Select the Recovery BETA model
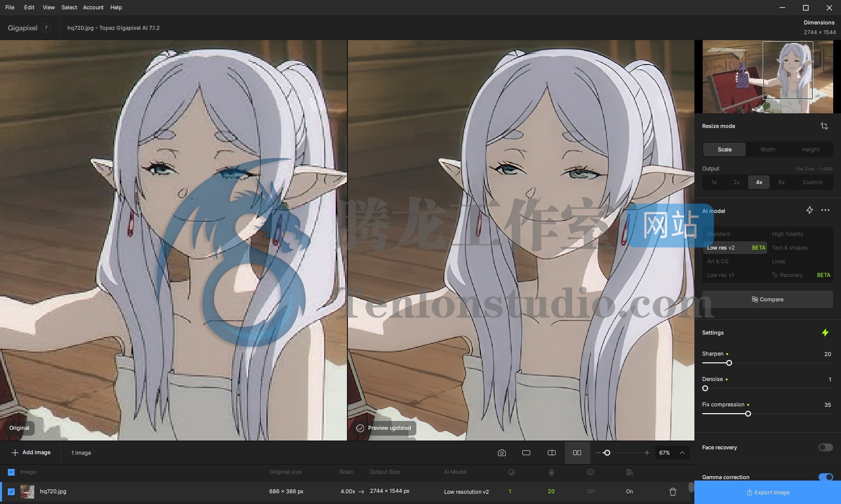The width and height of the screenshot is (841, 504). 800,275
